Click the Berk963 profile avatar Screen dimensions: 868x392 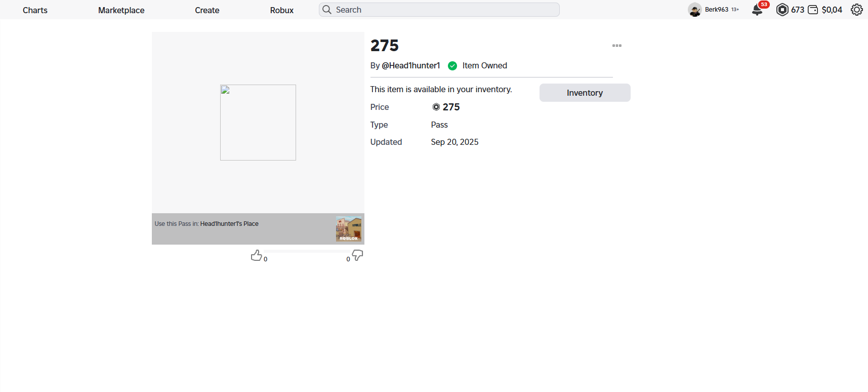pyautogui.click(x=694, y=10)
